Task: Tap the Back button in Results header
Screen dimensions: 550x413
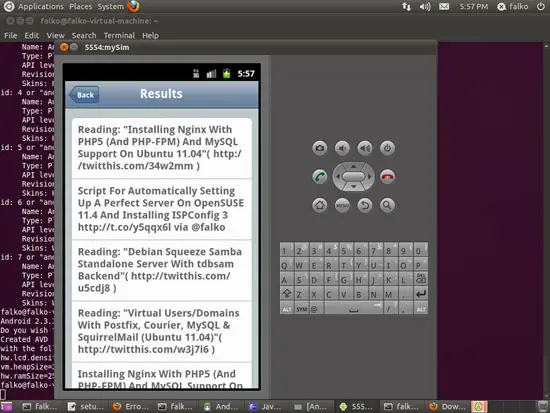Action: pyautogui.click(x=85, y=95)
